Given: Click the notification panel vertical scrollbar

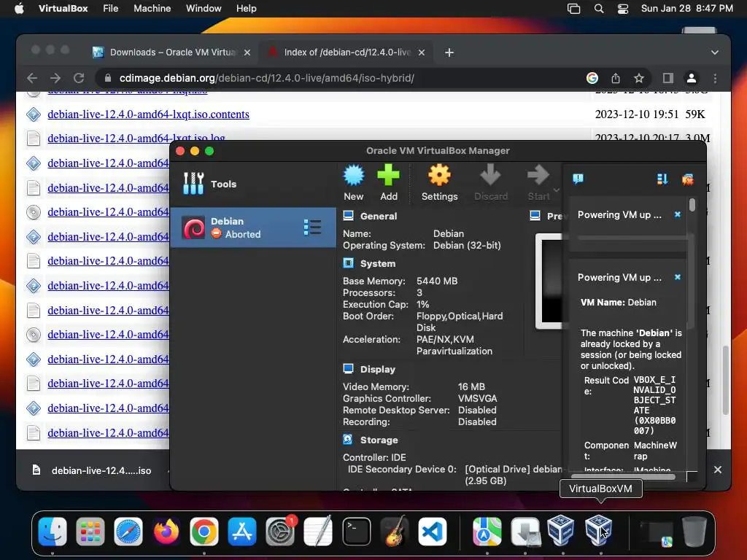Looking at the screenshot, I should (x=692, y=205).
